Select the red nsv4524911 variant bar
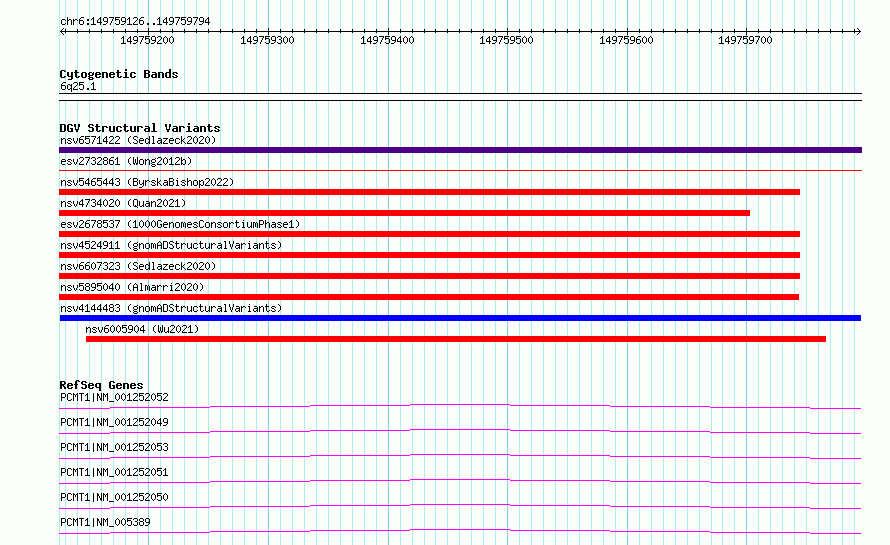This screenshot has width=890, height=545. coord(430,255)
